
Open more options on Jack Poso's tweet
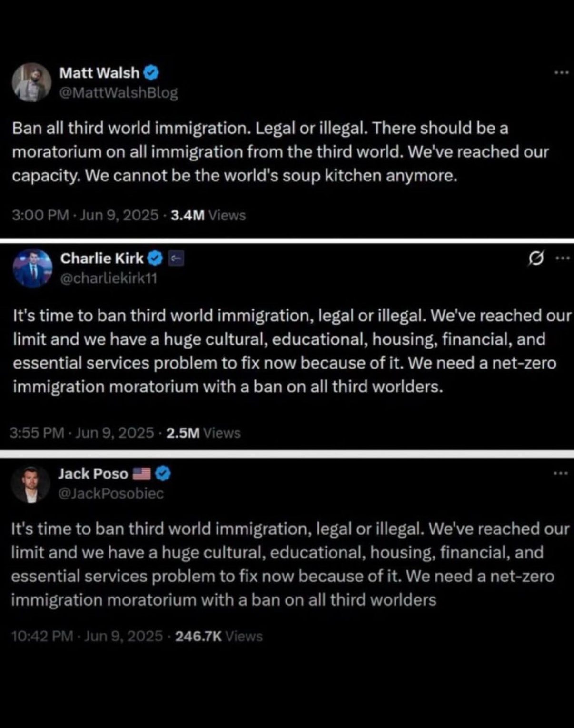click(x=561, y=473)
